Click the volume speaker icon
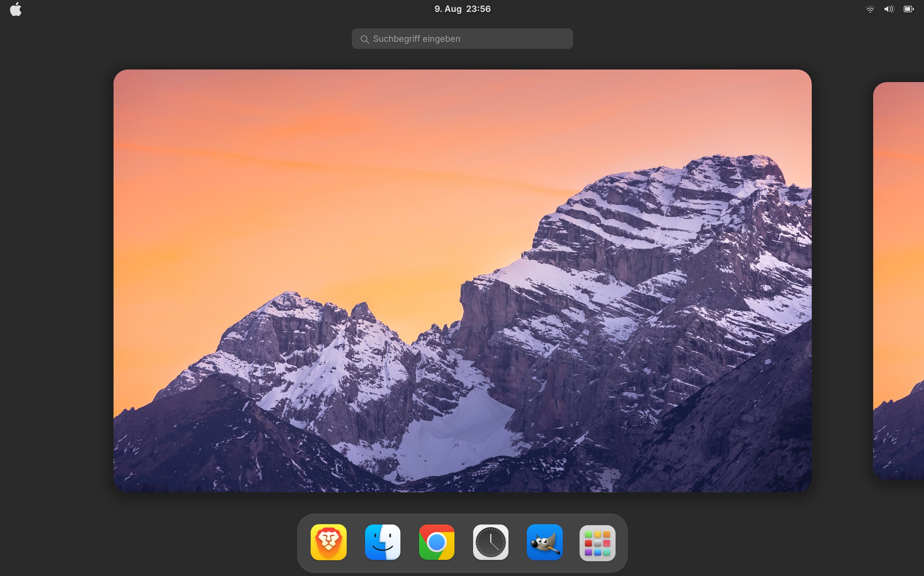The image size is (924, 576). pyautogui.click(x=889, y=9)
